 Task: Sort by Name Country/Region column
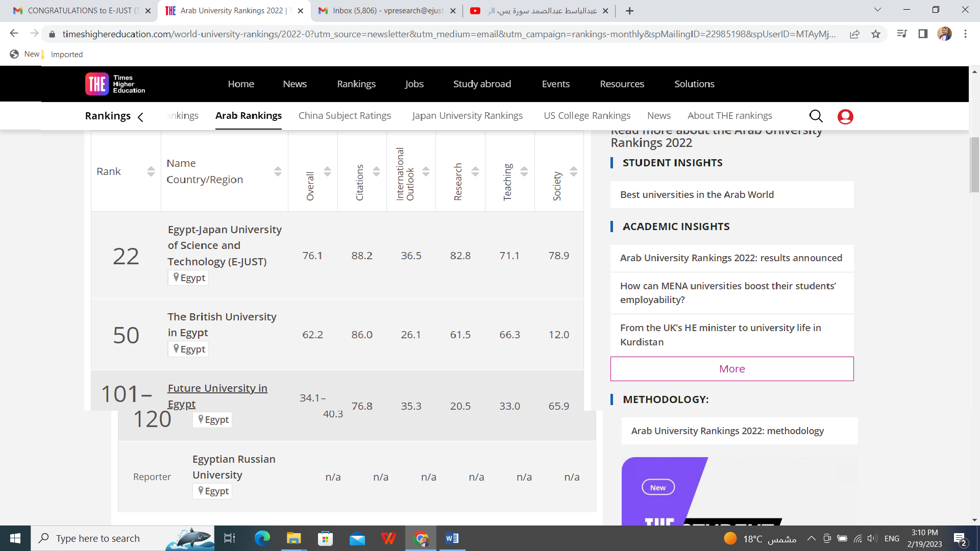pyautogui.click(x=278, y=171)
